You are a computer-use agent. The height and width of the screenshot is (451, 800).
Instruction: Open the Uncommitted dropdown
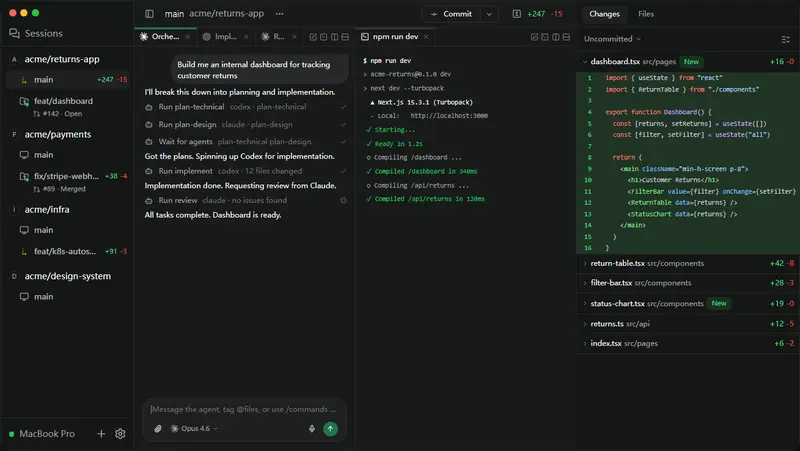click(x=612, y=39)
